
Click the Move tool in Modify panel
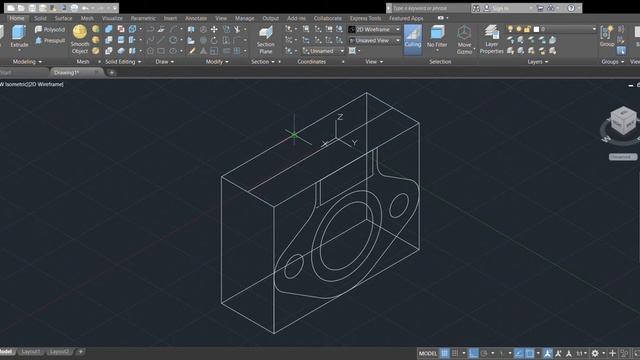point(214,29)
